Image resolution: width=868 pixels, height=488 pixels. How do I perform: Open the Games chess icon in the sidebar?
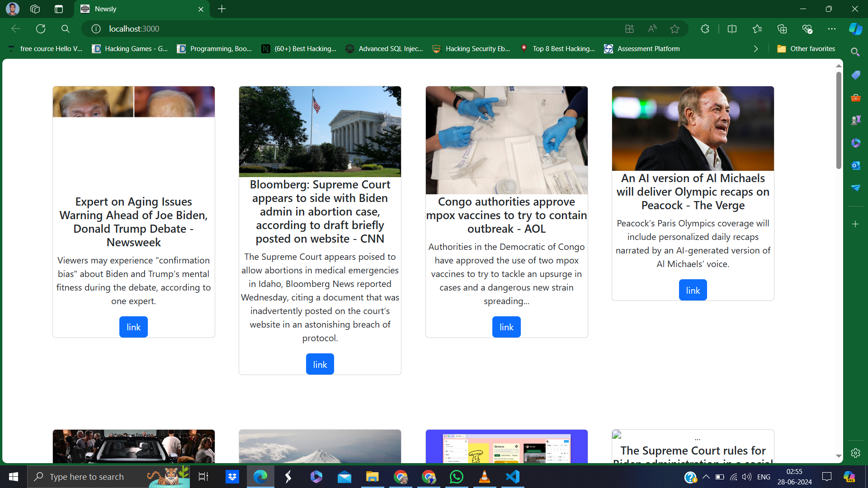point(855,120)
